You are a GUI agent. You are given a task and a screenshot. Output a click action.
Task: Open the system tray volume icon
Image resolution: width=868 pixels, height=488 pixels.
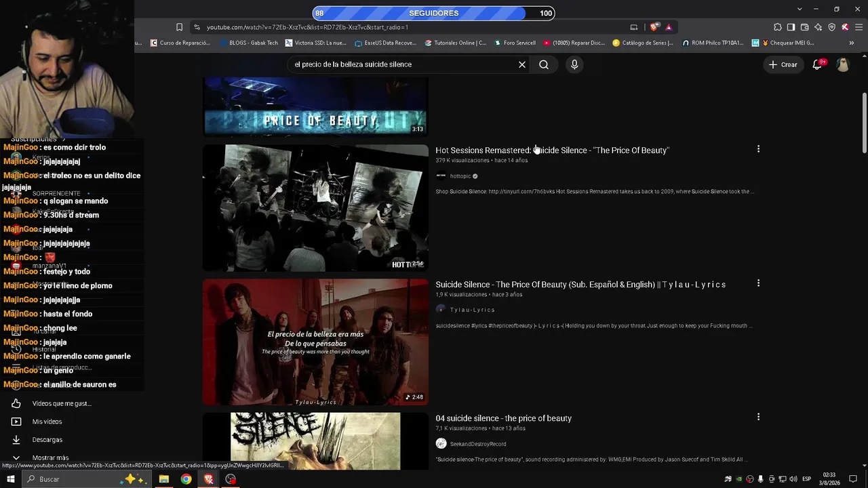793,479
